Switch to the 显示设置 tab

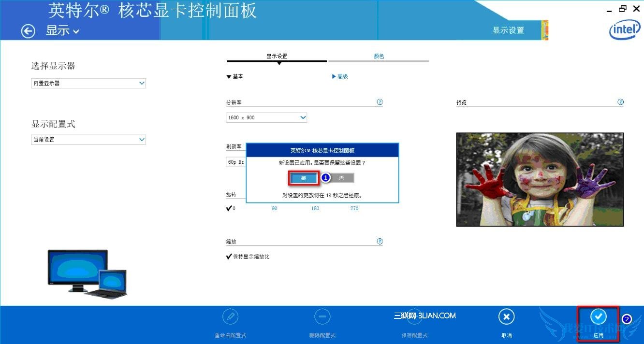[277, 57]
